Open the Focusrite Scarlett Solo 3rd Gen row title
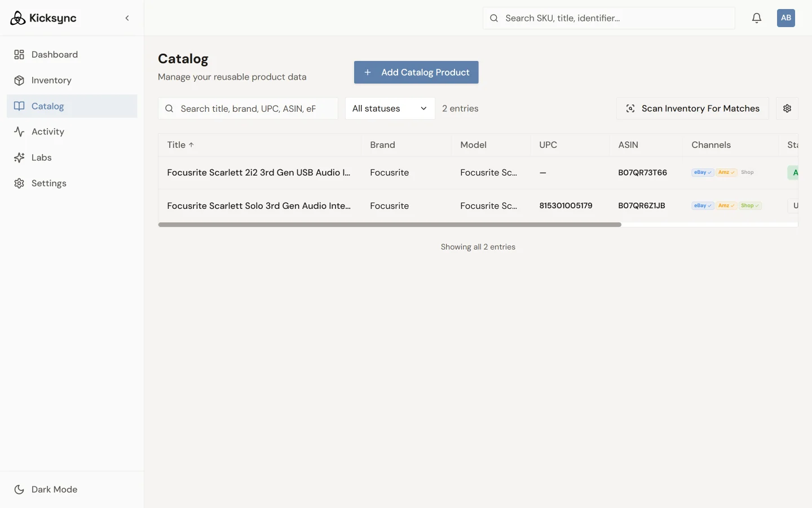 coord(259,206)
